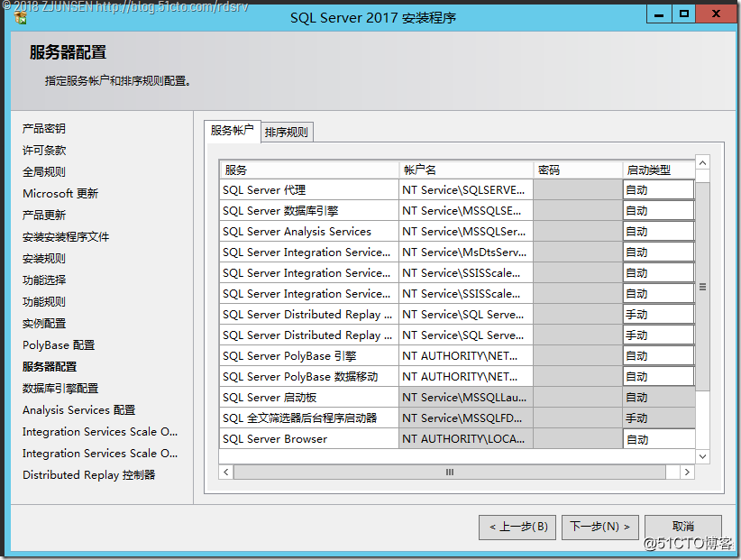Click 全局规则 in the setup steps list
The image size is (741, 560).
coord(44,172)
